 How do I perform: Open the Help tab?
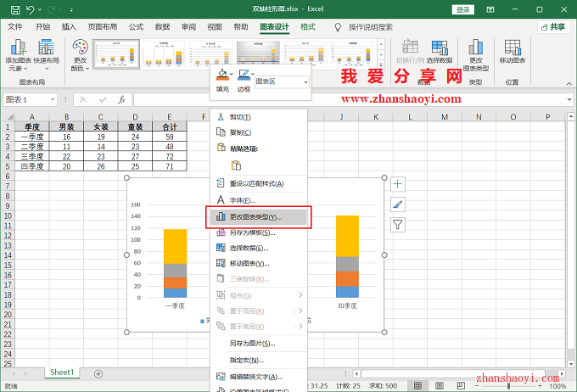coord(241,27)
